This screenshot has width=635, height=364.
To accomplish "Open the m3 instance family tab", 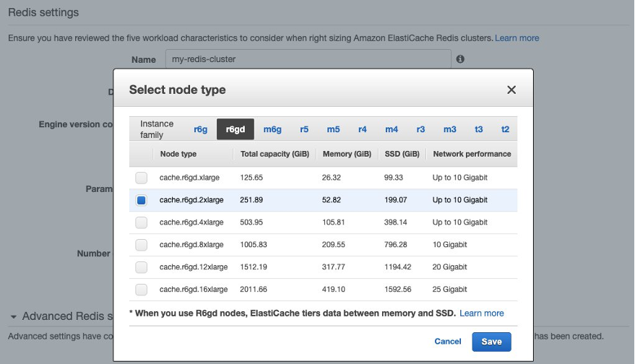I will pyautogui.click(x=450, y=129).
